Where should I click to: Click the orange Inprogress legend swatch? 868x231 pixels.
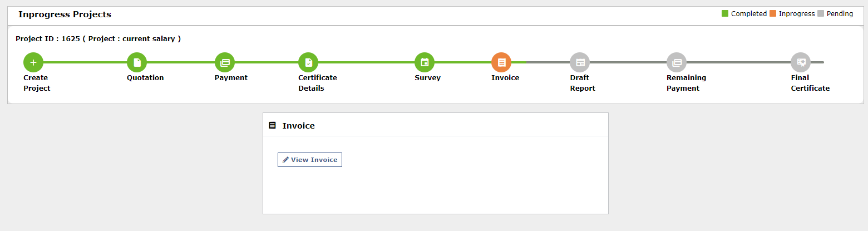(x=773, y=14)
